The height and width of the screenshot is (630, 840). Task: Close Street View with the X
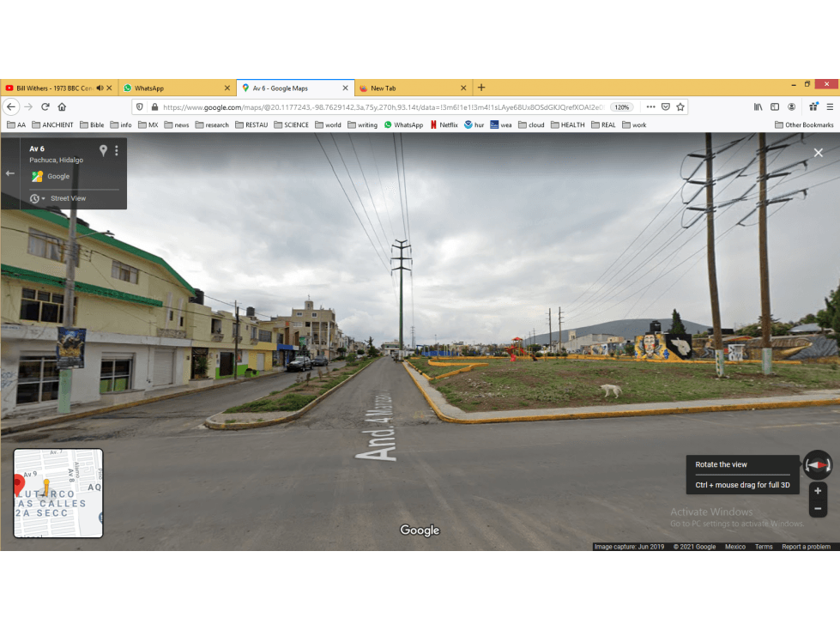tap(818, 153)
